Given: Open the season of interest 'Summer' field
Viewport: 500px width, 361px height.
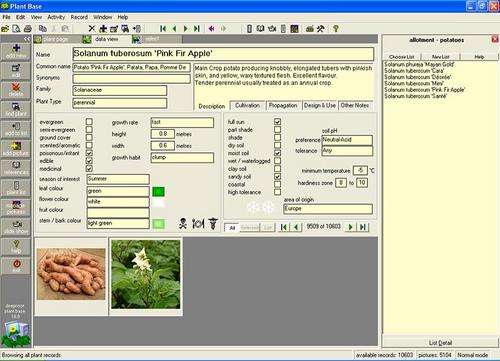Looking at the screenshot, I should click(x=118, y=179).
